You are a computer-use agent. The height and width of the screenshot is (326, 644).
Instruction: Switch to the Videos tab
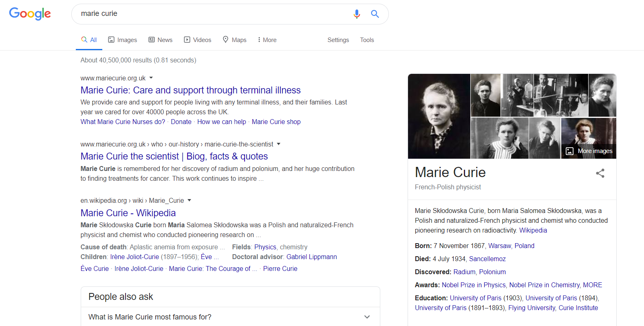(x=197, y=40)
